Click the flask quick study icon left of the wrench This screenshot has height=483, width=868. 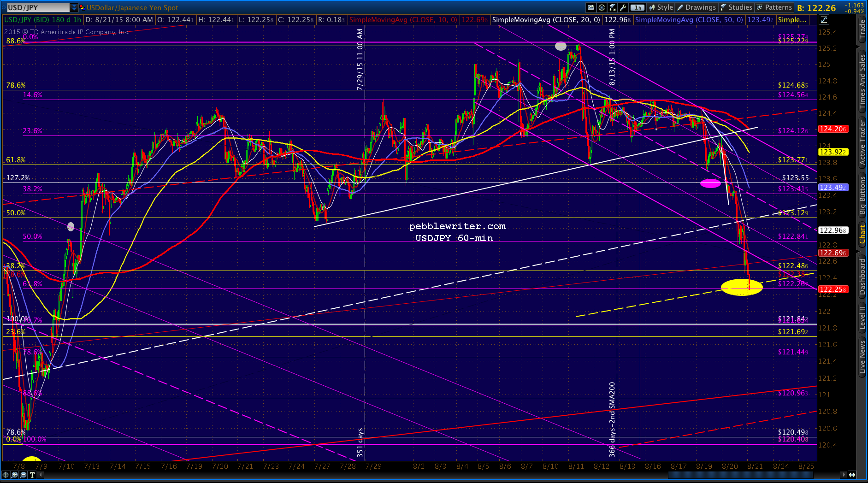[x=613, y=7]
